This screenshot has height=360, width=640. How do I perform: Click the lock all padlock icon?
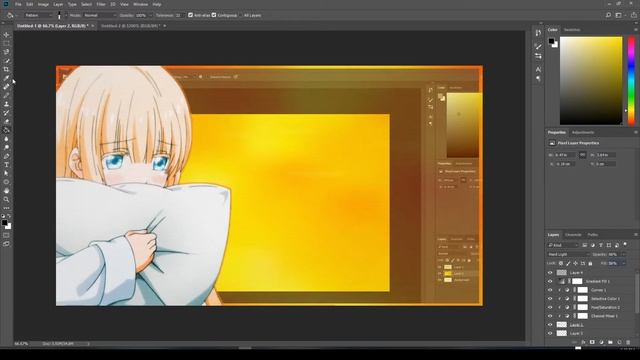pos(590,264)
